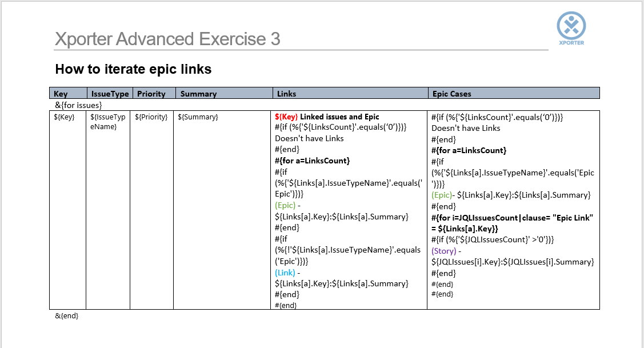Click the green (Epic) label in Epic Cases column
This screenshot has height=348, width=644.
(441, 195)
